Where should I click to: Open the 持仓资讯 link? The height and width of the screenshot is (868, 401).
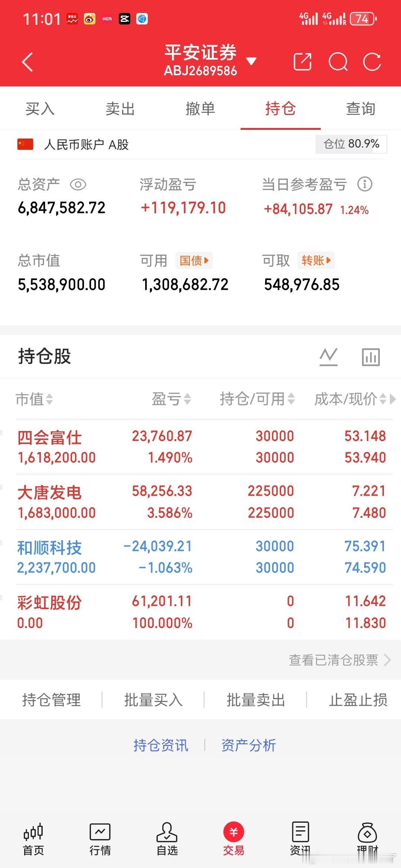coord(161,745)
